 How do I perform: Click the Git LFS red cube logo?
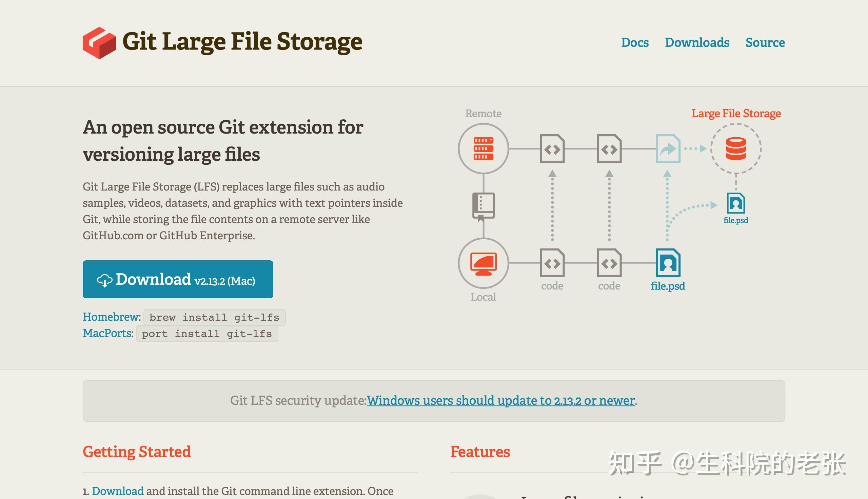[99, 42]
